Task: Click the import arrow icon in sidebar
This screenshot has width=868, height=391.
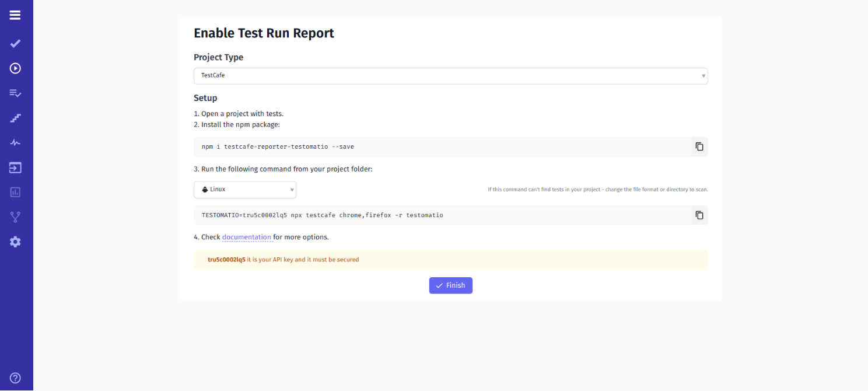Action: pos(15,167)
